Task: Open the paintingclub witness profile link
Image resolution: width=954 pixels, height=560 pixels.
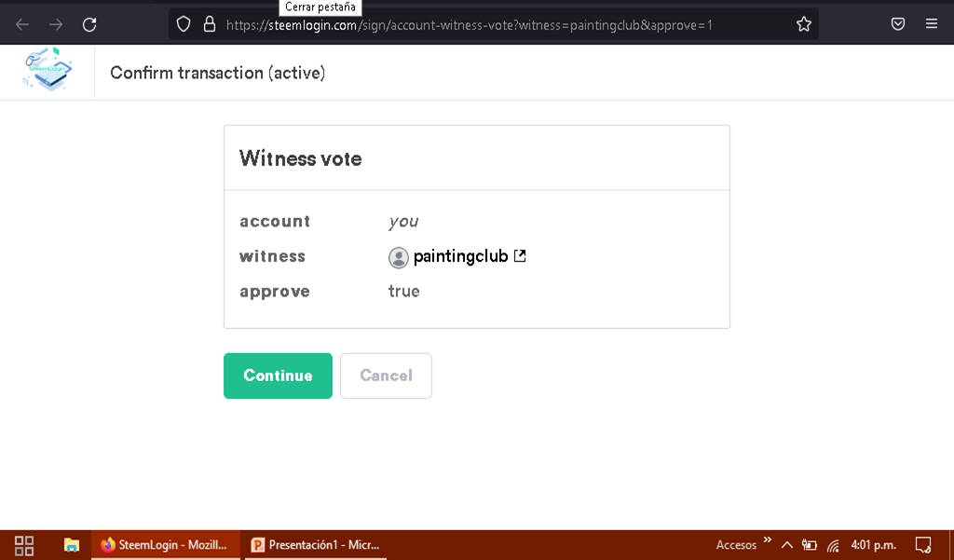Action: click(x=460, y=257)
